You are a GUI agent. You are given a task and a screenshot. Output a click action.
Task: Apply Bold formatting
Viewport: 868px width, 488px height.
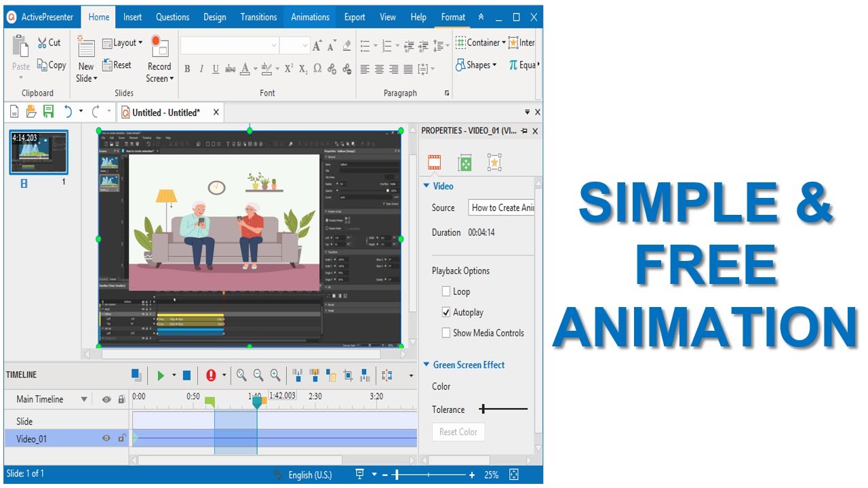point(187,68)
